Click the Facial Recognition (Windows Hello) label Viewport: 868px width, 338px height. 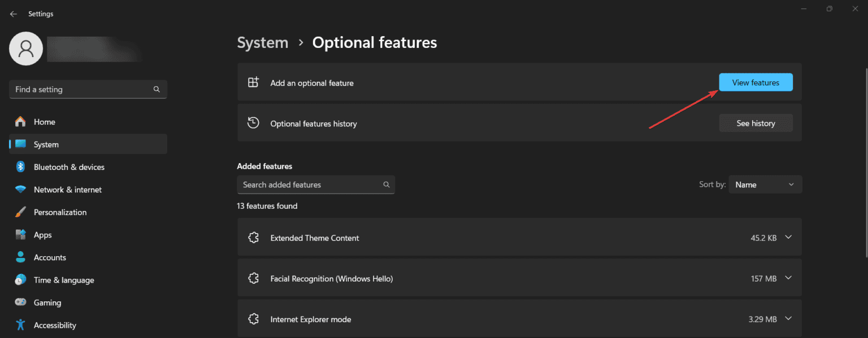pos(332,279)
